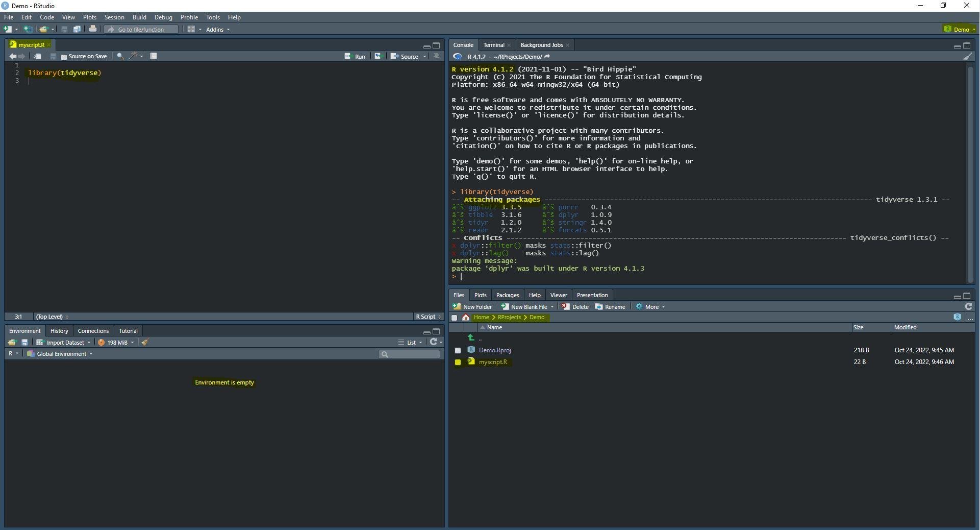Clear console with the broom icon

point(968,57)
